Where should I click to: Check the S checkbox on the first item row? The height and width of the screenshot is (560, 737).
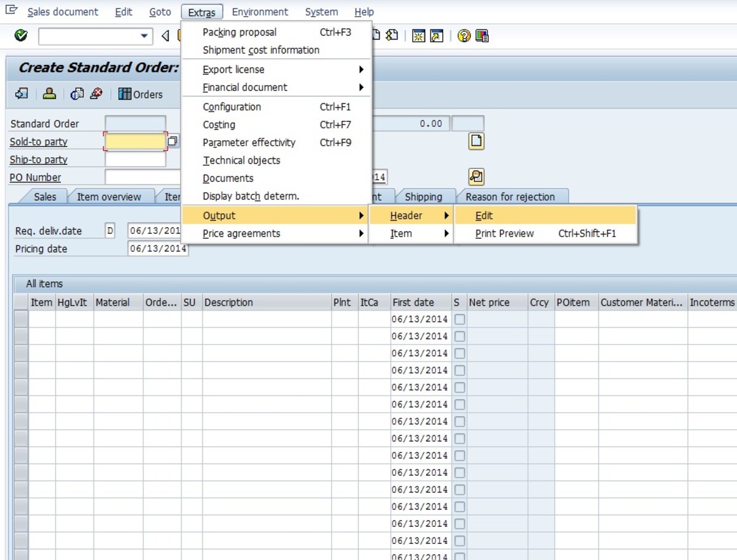pyautogui.click(x=459, y=319)
